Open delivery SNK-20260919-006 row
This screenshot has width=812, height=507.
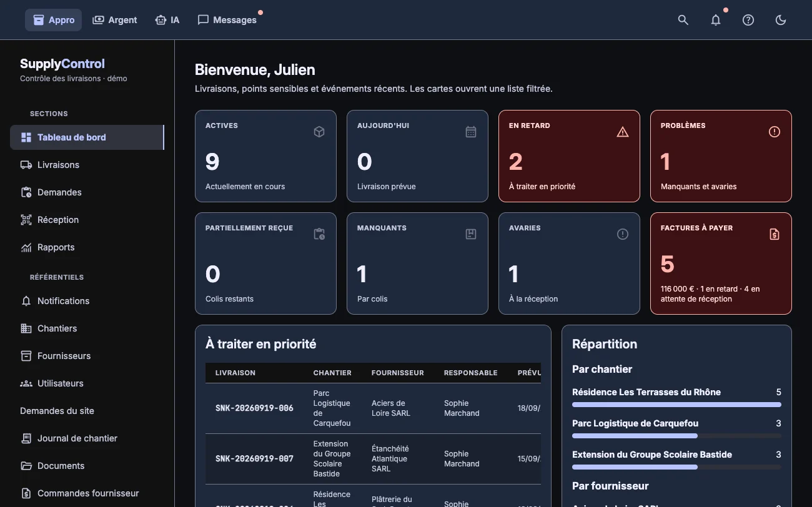373,408
